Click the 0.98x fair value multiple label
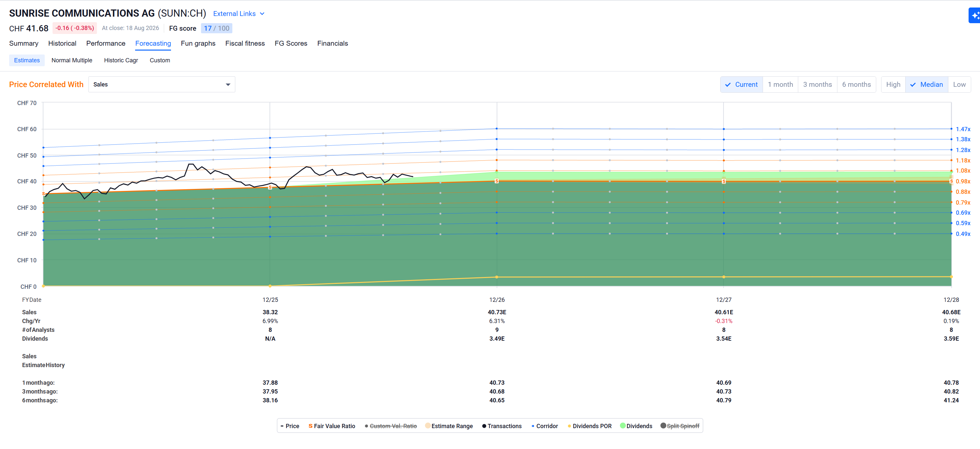Viewport: 980px width, 449px height. click(963, 181)
